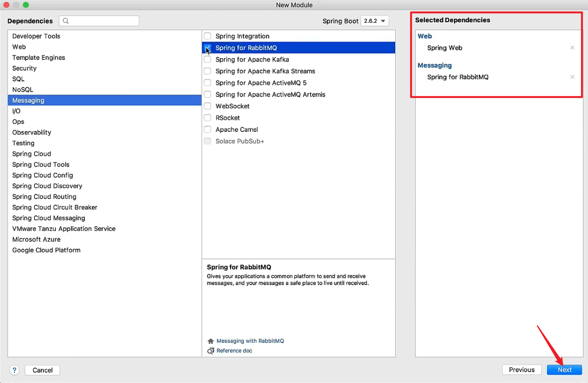The height and width of the screenshot is (383, 588).
Task: Open the Messaging with RabbitMQ guide link
Action: pyautogui.click(x=250, y=341)
